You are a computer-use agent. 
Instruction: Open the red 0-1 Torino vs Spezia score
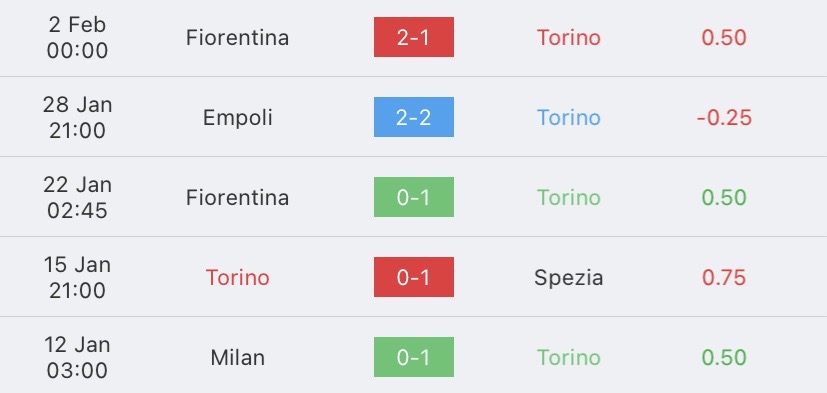(414, 277)
